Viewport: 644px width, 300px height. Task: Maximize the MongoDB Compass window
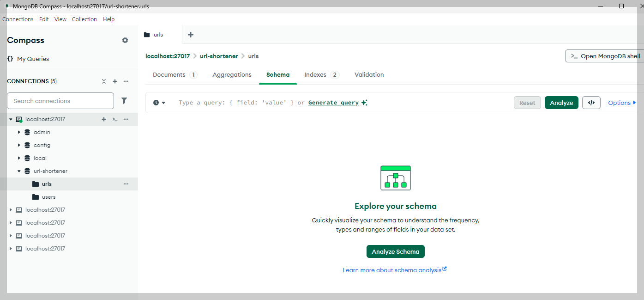pos(621,6)
